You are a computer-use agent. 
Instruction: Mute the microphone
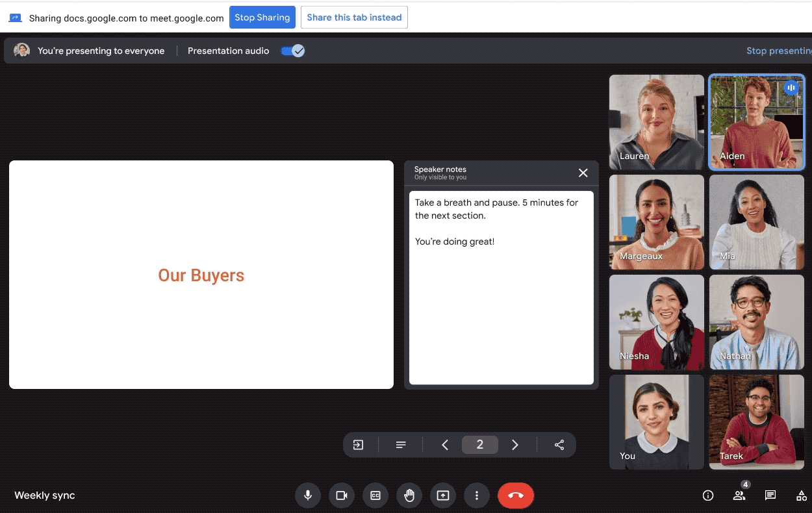pos(308,495)
